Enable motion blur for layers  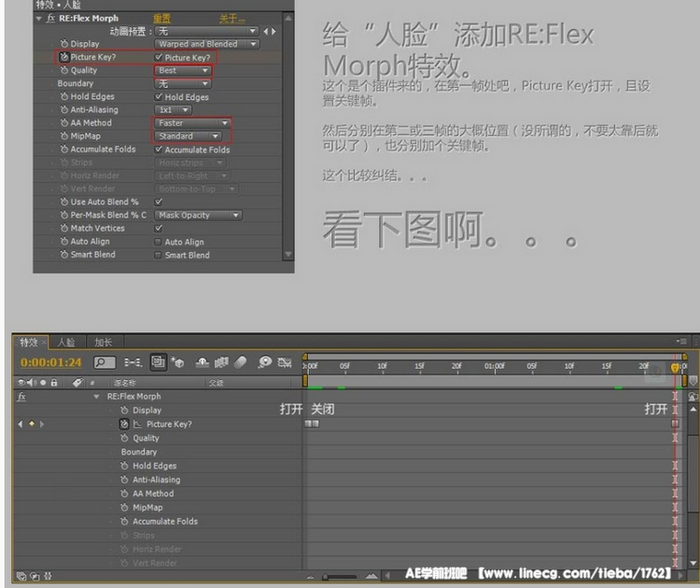pos(240,362)
